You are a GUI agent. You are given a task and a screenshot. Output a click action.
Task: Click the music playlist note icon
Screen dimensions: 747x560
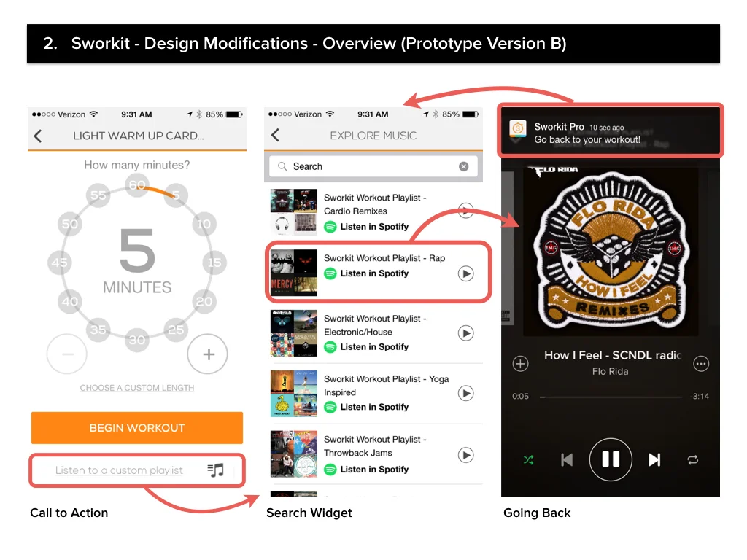coord(216,470)
